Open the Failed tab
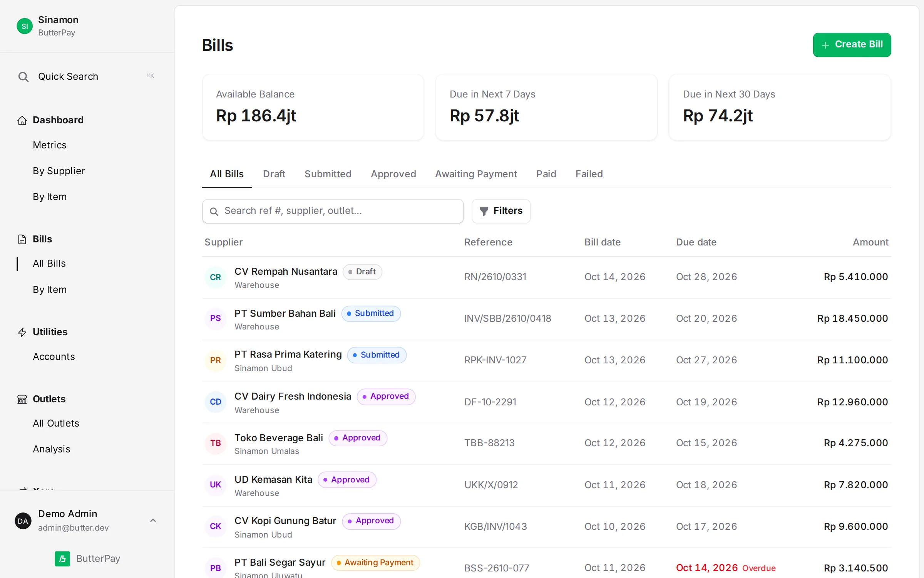Viewport: 924px width, 578px height. [589, 174]
